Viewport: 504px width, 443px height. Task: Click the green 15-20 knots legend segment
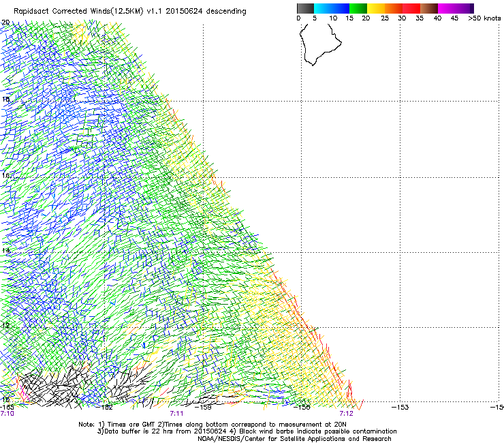click(358, 8)
